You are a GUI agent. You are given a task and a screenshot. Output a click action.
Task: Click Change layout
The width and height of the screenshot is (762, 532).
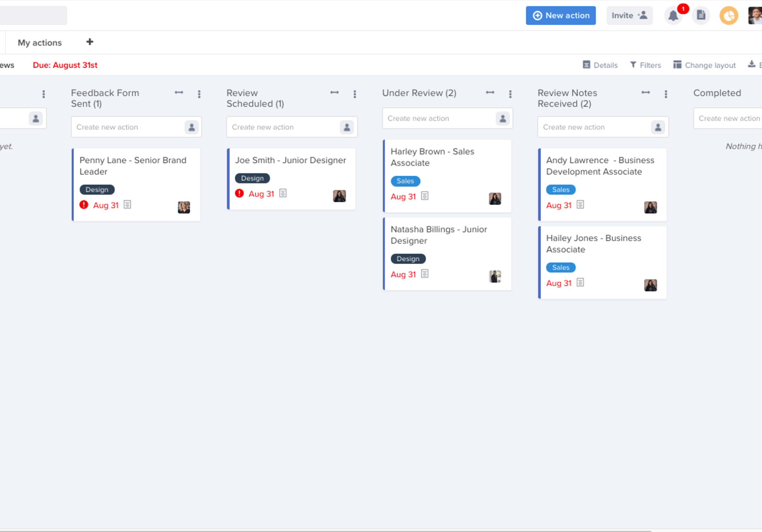[704, 65]
